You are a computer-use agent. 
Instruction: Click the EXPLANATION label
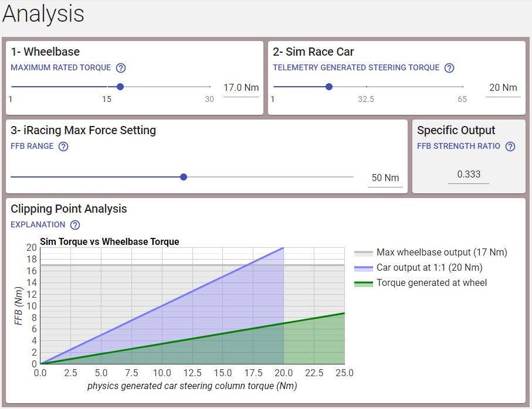(x=38, y=225)
